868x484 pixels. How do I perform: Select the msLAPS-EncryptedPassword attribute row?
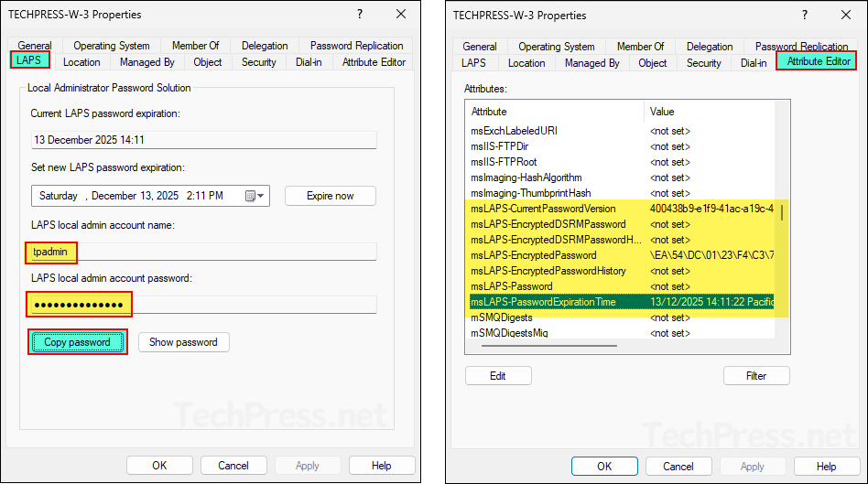(622, 255)
